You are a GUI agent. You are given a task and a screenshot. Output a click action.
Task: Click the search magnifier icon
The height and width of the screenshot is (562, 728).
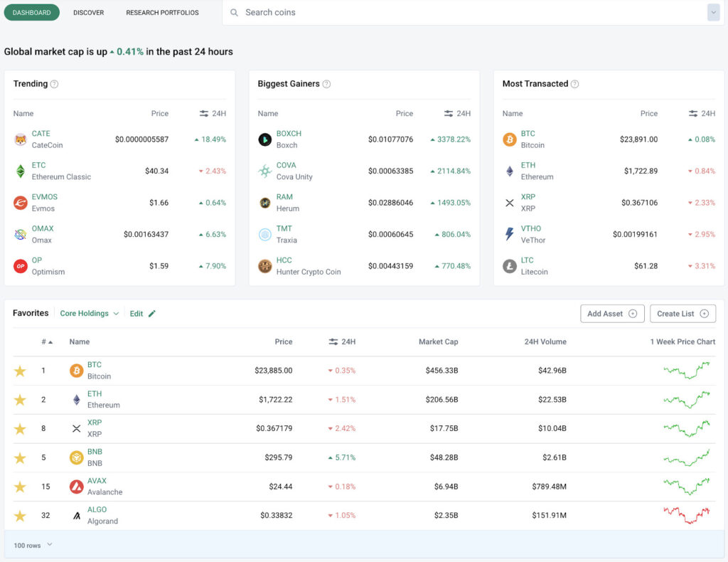pos(235,12)
